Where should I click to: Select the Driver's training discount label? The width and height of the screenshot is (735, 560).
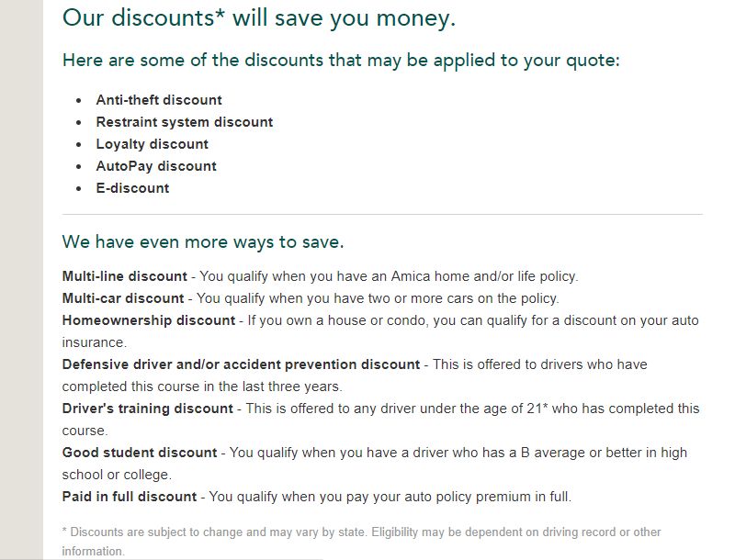[x=148, y=409]
